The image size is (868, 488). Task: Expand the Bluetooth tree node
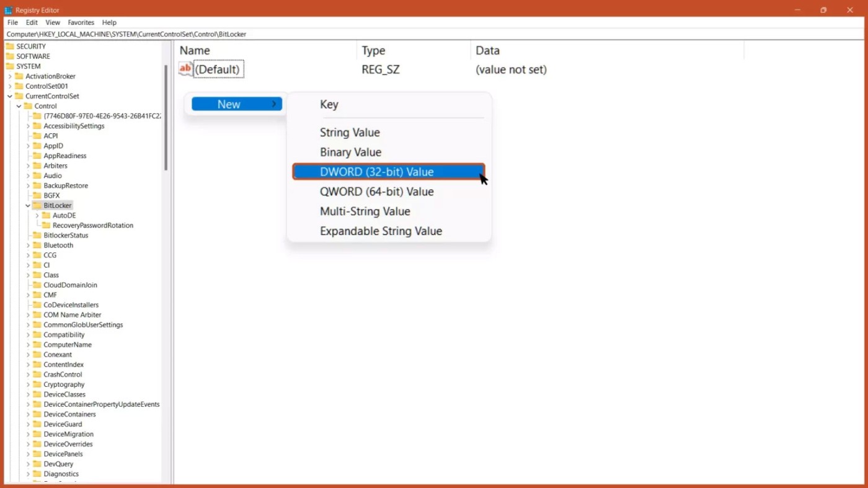(x=28, y=245)
